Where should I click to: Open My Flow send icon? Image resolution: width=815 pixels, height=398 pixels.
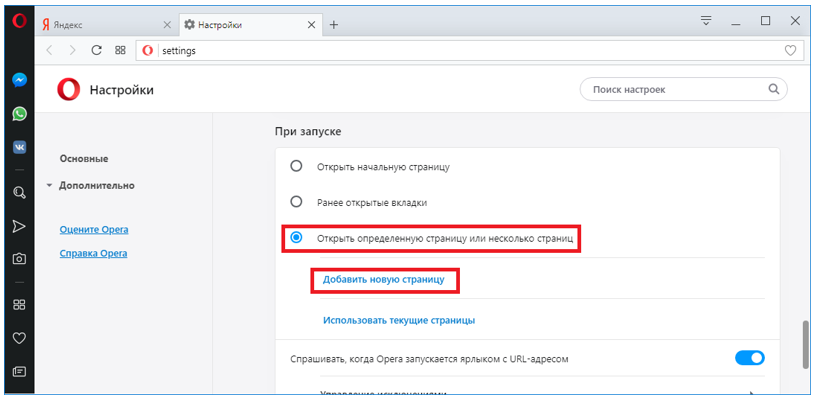[19, 226]
